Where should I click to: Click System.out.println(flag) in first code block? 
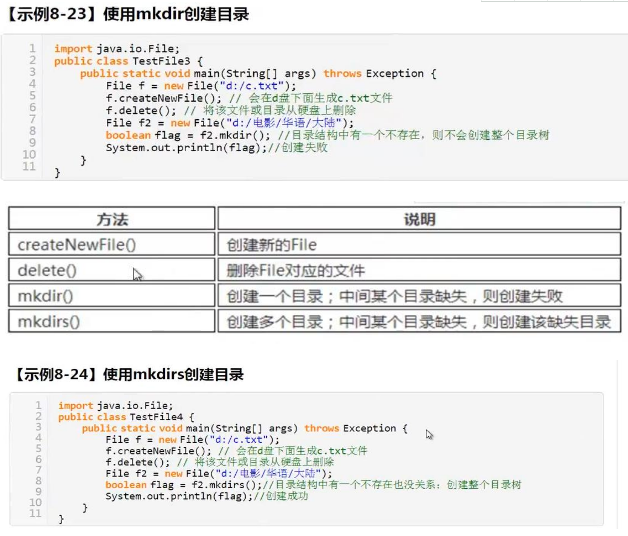click(186, 147)
